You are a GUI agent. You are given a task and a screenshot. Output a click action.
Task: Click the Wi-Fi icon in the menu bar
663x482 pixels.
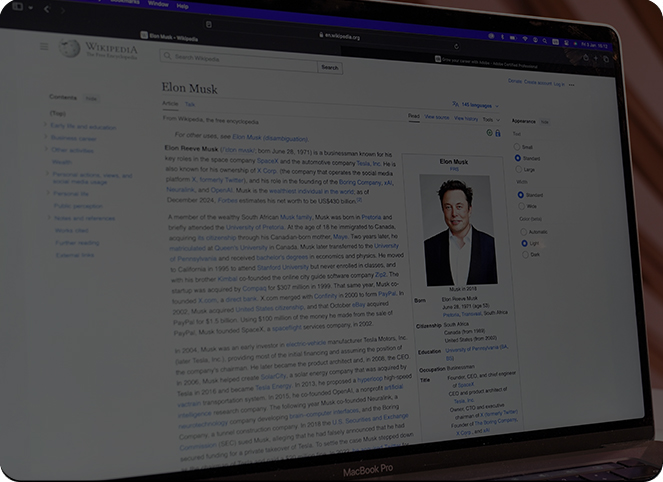525,39
